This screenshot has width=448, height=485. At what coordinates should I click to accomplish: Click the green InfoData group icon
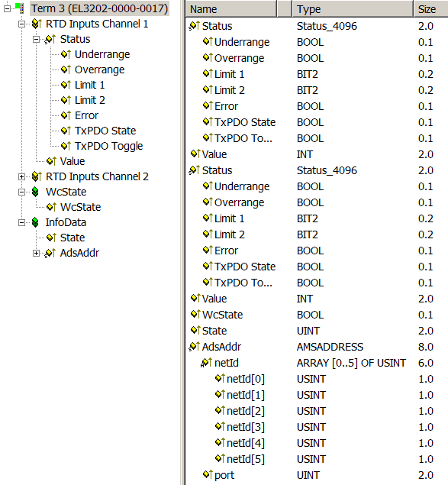point(35,222)
